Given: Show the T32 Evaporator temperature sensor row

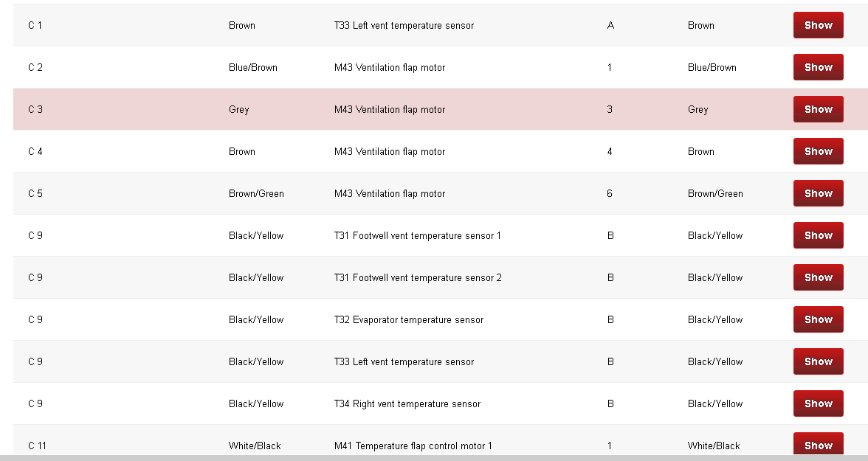Looking at the screenshot, I should (818, 319).
